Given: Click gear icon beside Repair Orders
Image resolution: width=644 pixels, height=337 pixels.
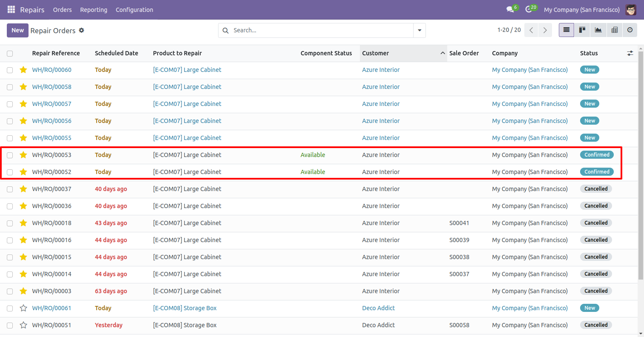Looking at the screenshot, I should [x=82, y=31].
